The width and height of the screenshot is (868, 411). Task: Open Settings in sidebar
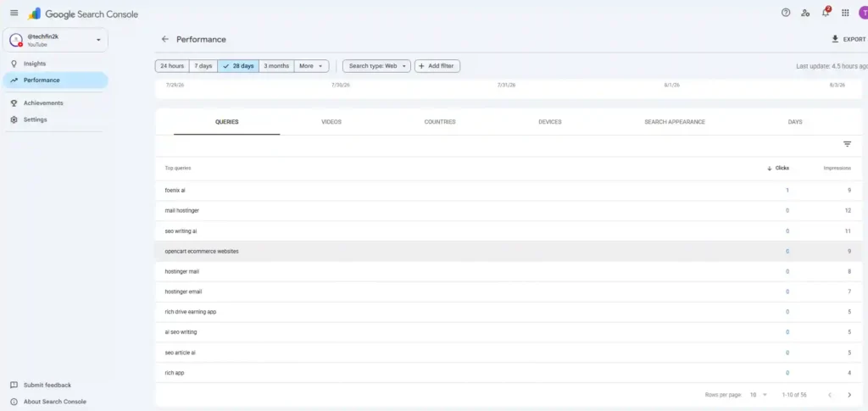tap(54, 119)
